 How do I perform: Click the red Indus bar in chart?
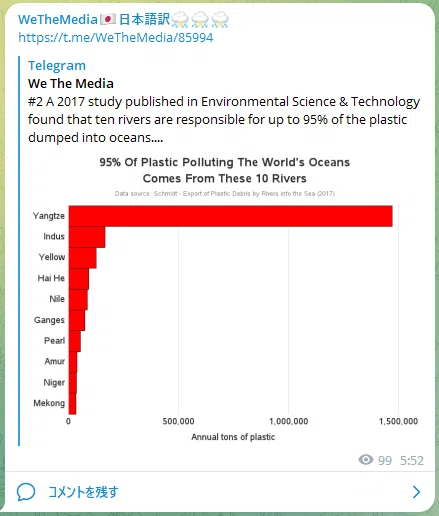point(87,237)
